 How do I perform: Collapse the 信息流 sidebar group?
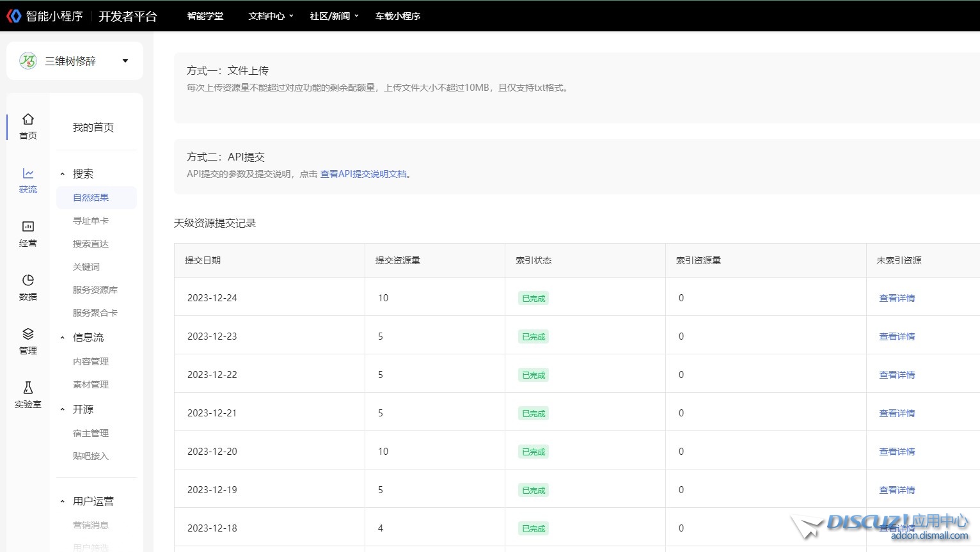(63, 338)
